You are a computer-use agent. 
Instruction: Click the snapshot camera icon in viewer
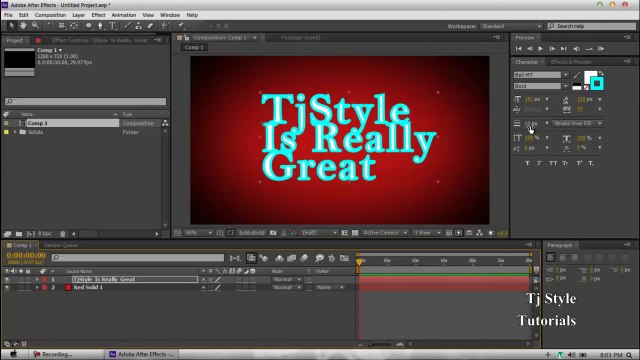tap(273, 233)
